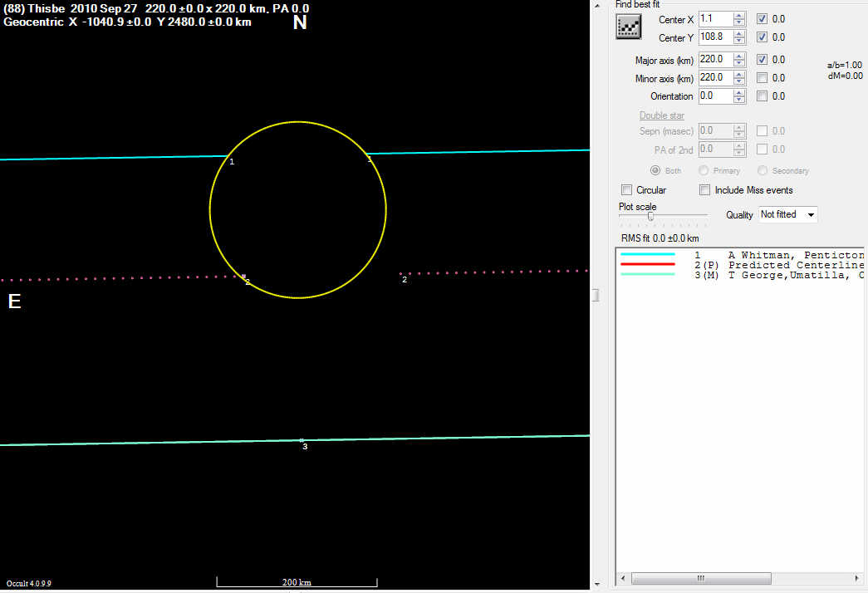This screenshot has width=868, height=593.
Task: Click the panel splitter handle beside the plot
Action: 595,296
